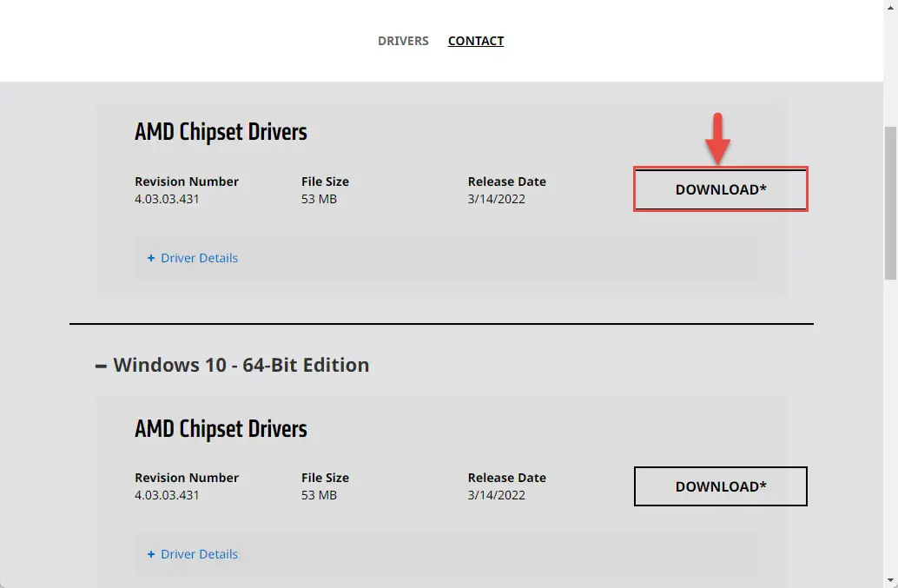The height and width of the screenshot is (588, 898).
Task: Click the File Size label in top card
Action: (x=326, y=182)
